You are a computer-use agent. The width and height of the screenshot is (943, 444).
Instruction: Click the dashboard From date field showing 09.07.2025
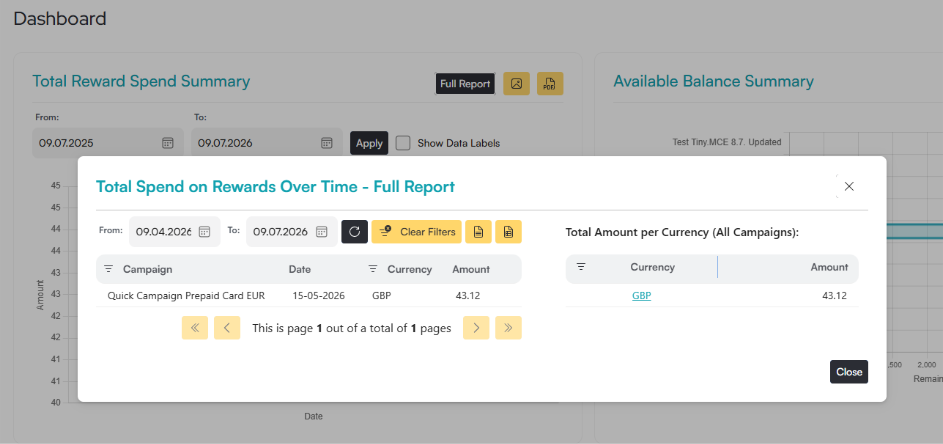[108, 143]
